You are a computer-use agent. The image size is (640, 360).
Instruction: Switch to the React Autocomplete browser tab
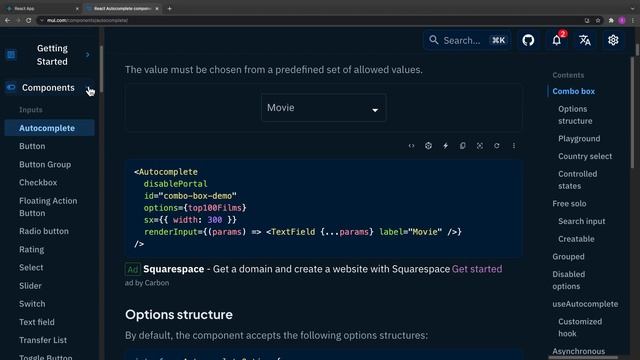click(x=122, y=8)
